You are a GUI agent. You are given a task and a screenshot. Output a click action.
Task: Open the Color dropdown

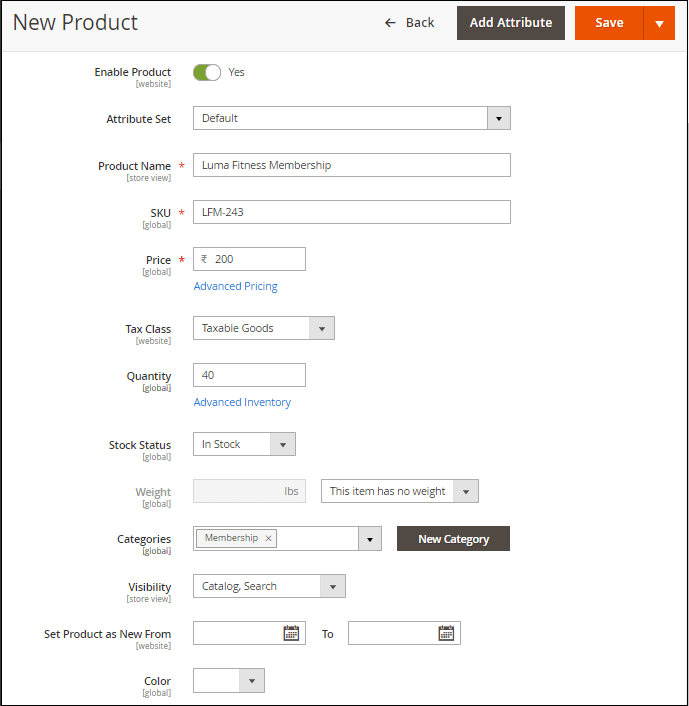pyautogui.click(x=229, y=681)
